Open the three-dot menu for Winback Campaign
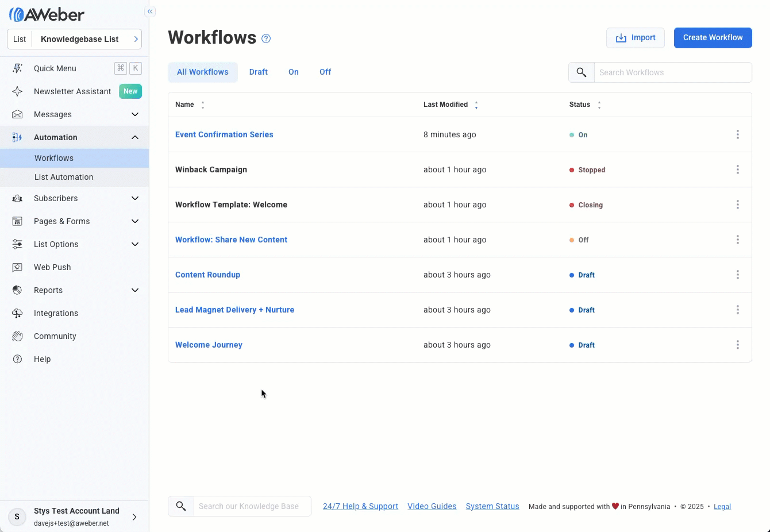Image resolution: width=770 pixels, height=532 pixels. coord(737,169)
